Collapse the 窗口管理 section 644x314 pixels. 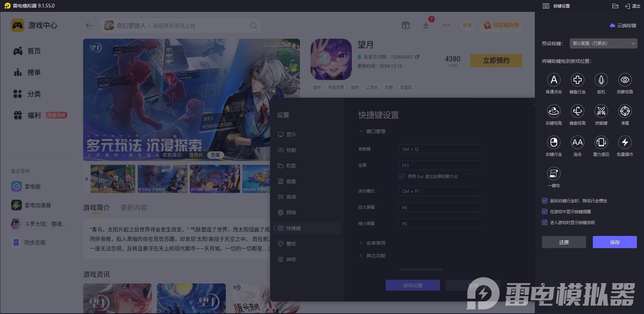click(x=372, y=131)
